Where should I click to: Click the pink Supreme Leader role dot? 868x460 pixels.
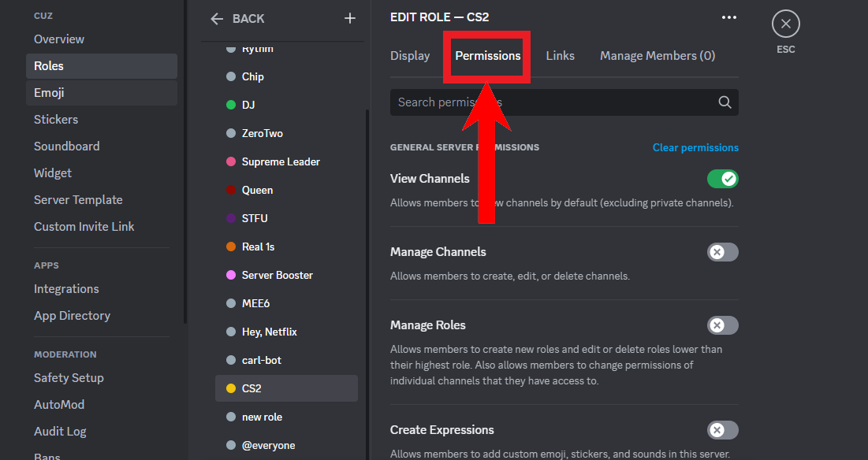pyautogui.click(x=231, y=161)
